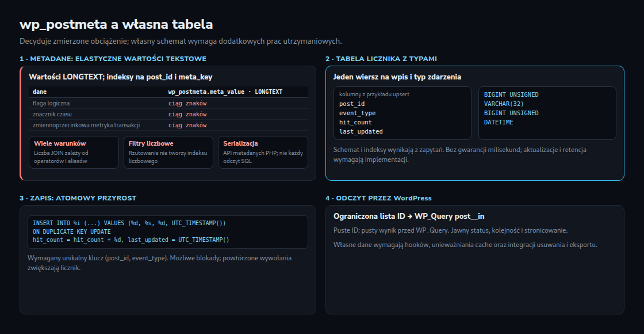
Task: Select "Jeden wiersz na wpis i typ zdarzenia"
Action: click(x=397, y=77)
